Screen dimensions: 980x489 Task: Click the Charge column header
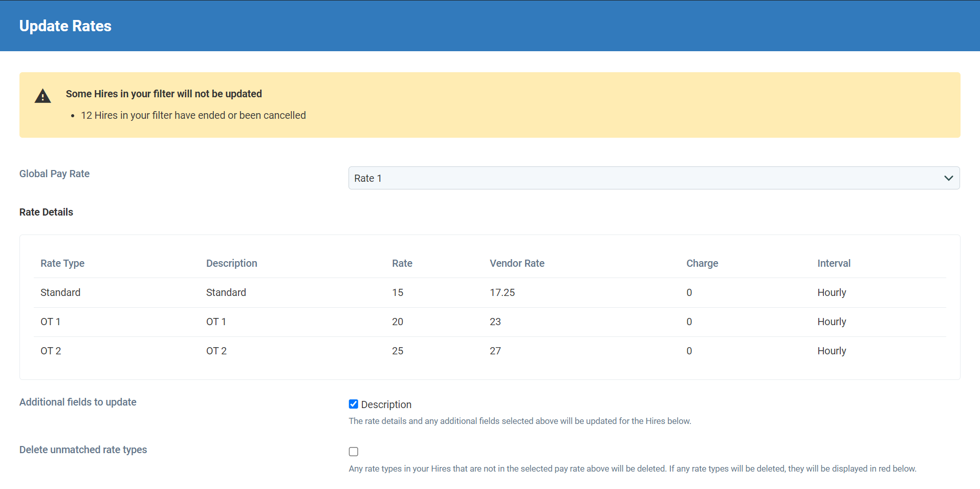[x=702, y=263]
